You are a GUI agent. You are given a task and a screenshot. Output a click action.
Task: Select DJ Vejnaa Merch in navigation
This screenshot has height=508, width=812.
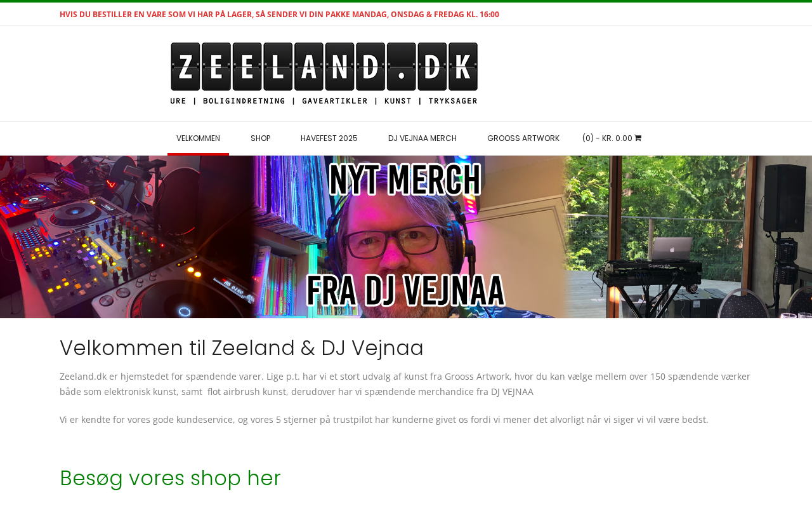pos(422,138)
